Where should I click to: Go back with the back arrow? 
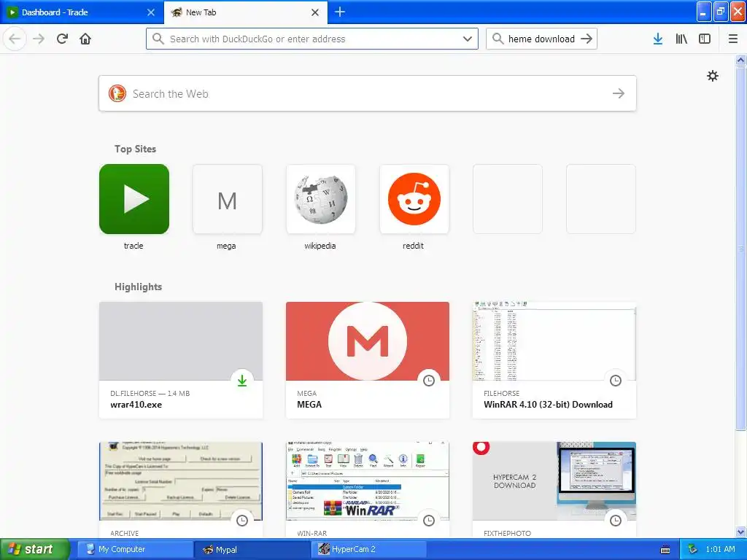point(15,39)
